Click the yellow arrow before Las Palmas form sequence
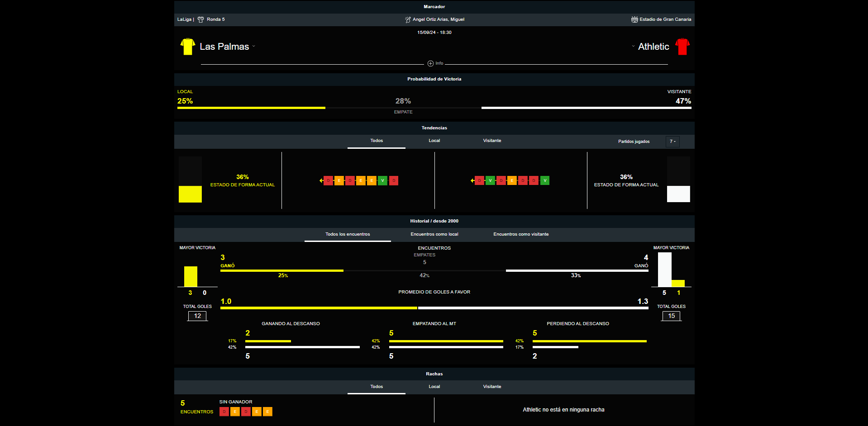 [321, 180]
